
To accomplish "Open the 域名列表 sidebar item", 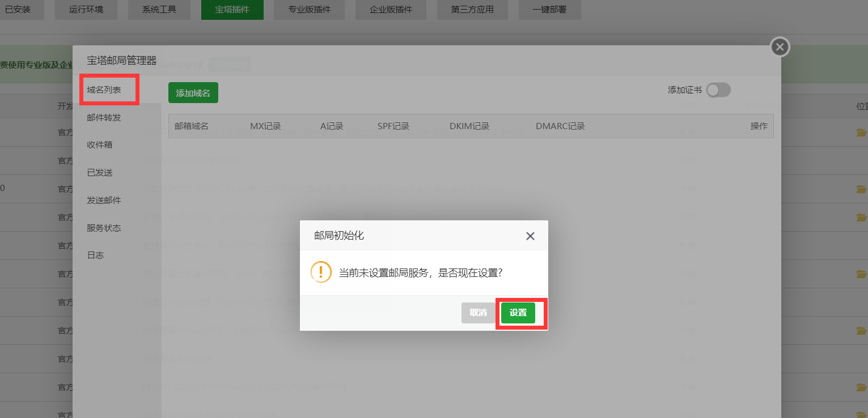I will click(104, 90).
